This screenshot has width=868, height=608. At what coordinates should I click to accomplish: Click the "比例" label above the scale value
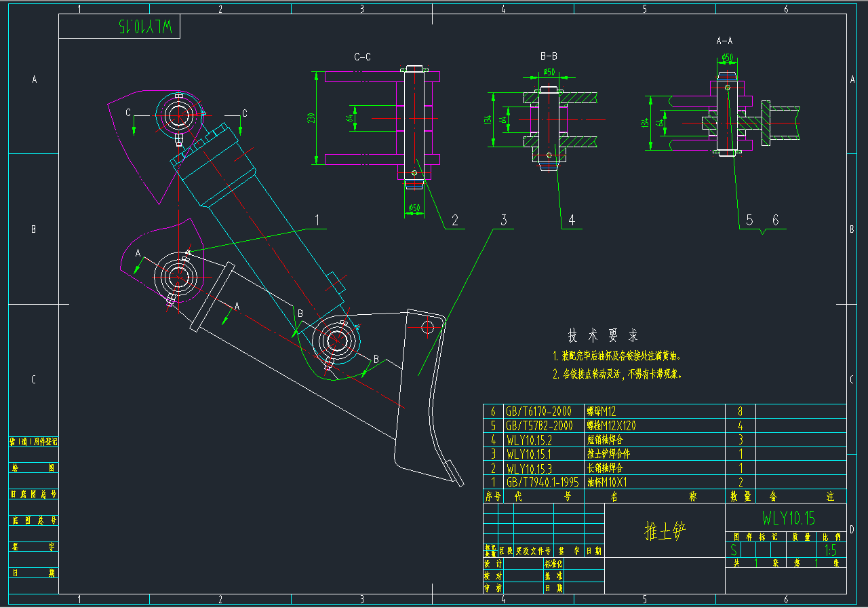click(831, 536)
